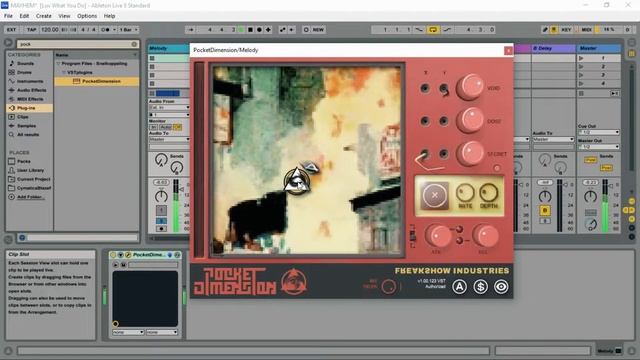This screenshot has height=360, width=640.
Task: Click the eye icon in the plugin footer
Action: 501,287
